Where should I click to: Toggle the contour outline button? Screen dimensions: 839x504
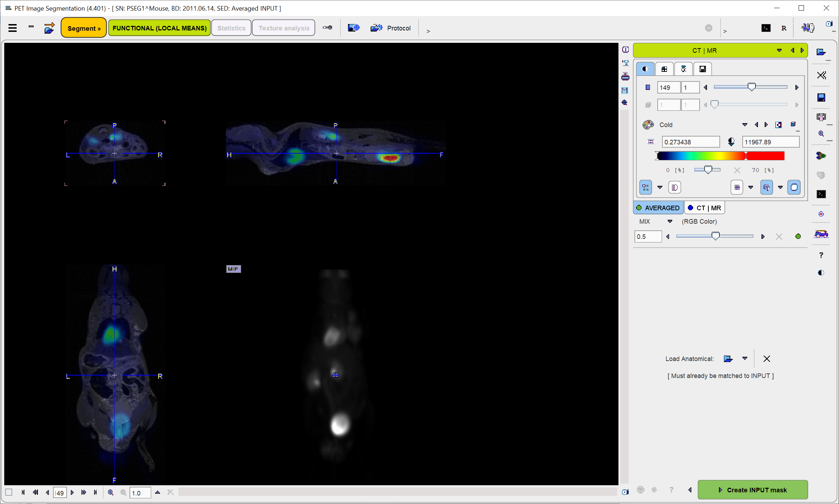794,187
